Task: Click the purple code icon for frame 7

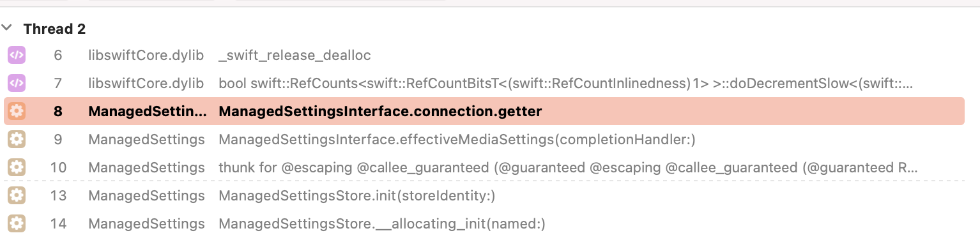Action: tap(17, 84)
